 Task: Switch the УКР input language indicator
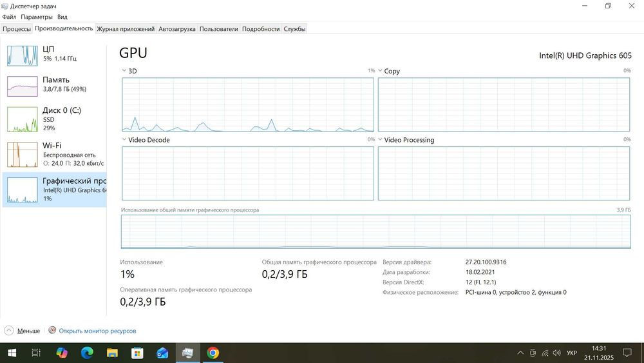pos(572,353)
